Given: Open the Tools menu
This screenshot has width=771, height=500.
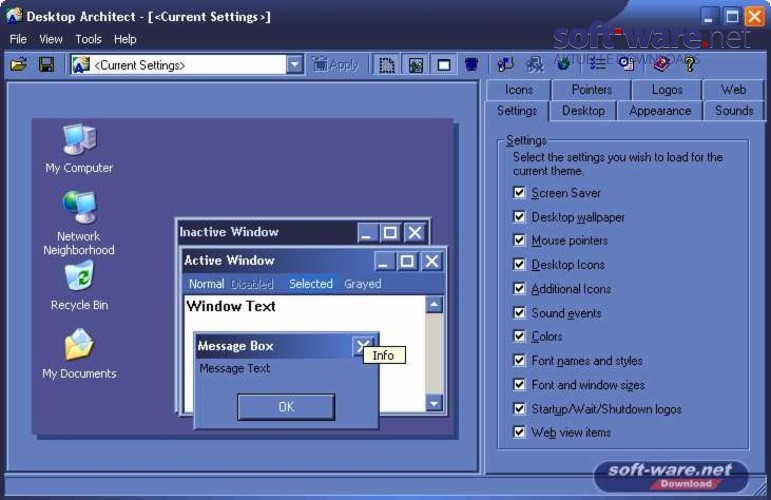Looking at the screenshot, I should click(x=89, y=39).
